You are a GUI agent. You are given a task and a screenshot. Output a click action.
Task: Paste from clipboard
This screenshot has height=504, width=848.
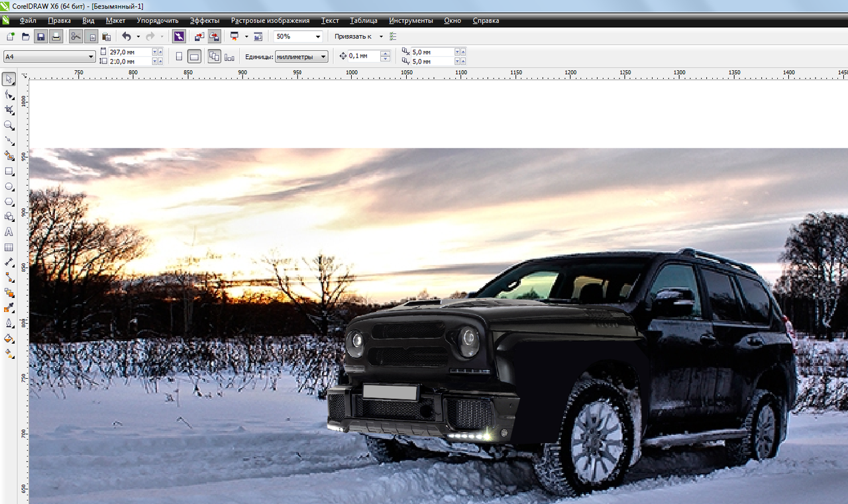pyautogui.click(x=107, y=36)
